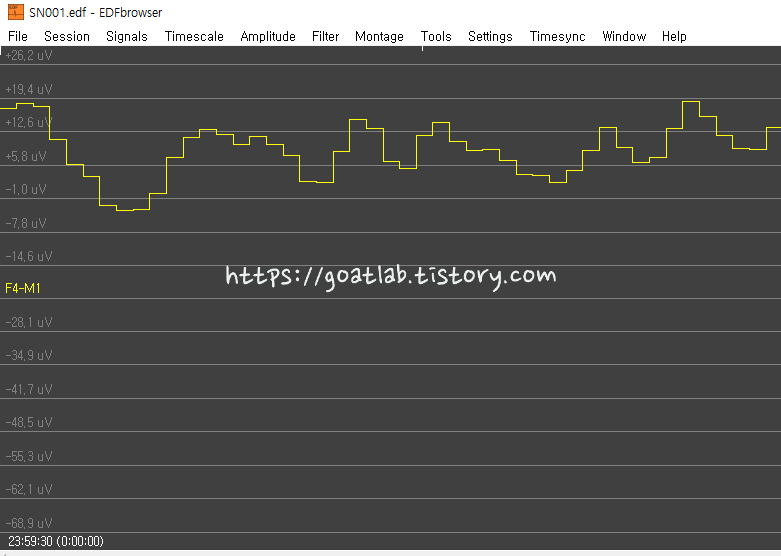Open the Help menu

[674, 36]
